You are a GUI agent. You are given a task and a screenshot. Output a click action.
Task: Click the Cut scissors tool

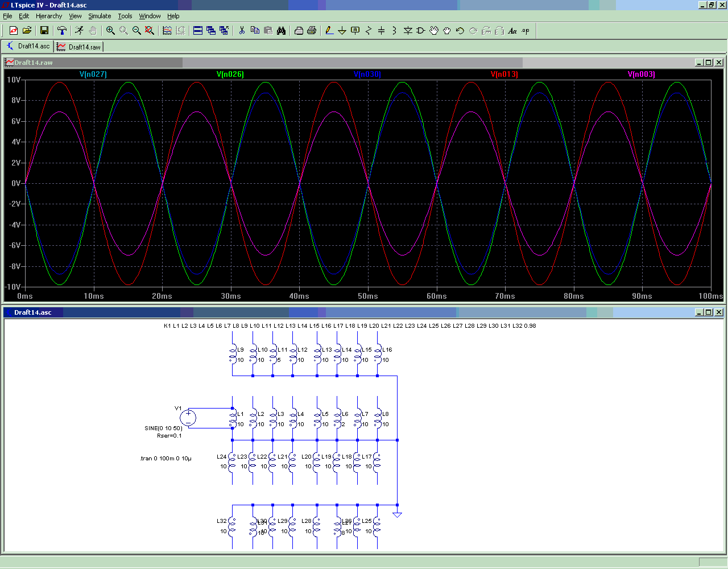pyautogui.click(x=242, y=31)
